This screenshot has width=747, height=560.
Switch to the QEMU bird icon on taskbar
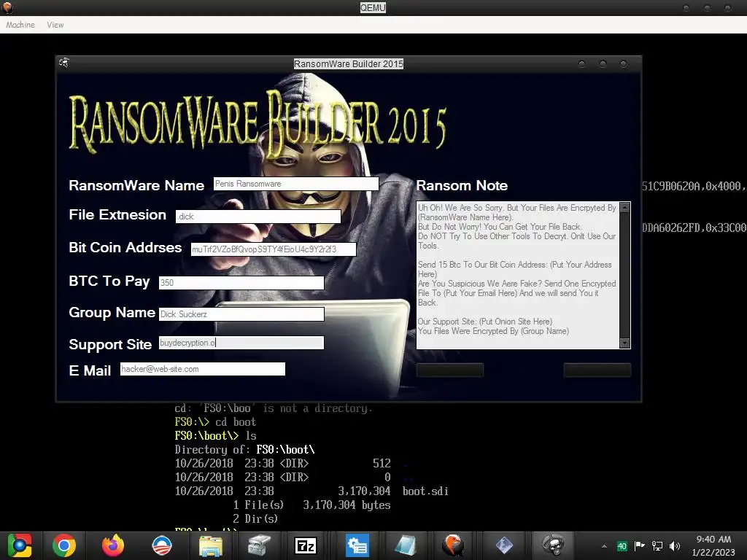[453, 545]
